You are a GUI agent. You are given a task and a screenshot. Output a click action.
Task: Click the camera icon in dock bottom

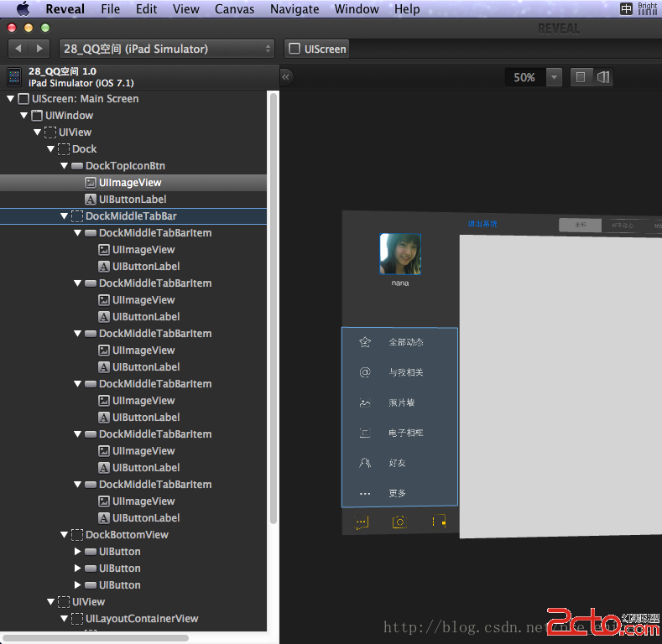[x=399, y=522]
